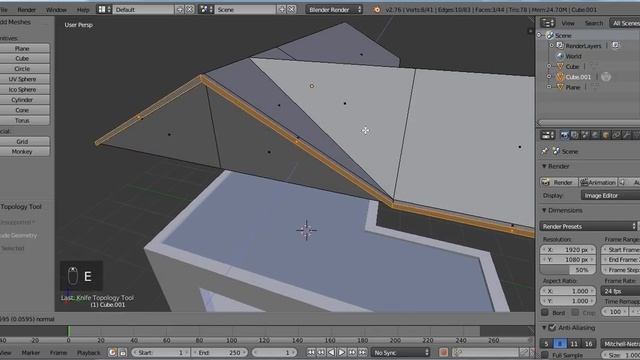Image resolution: width=640 pixels, height=360 pixels.
Task: Click the RenderLayers icon in the outliner
Action: (560, 46)
